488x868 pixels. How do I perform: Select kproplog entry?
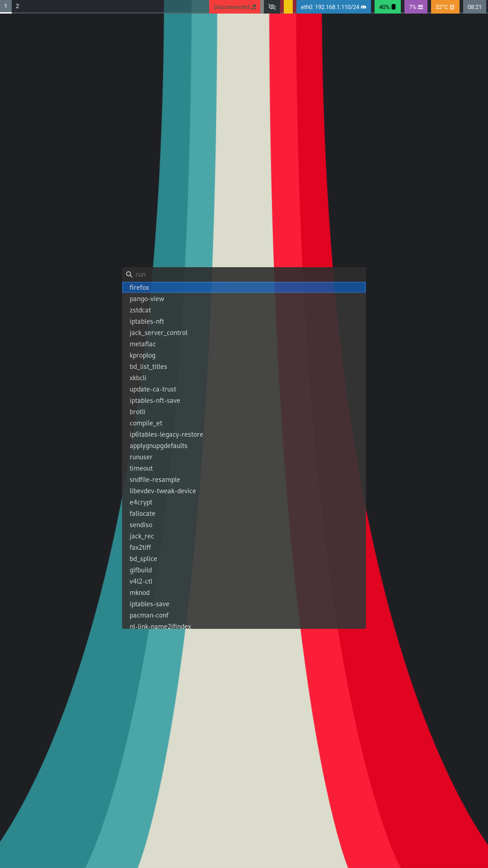coord(244,355)
